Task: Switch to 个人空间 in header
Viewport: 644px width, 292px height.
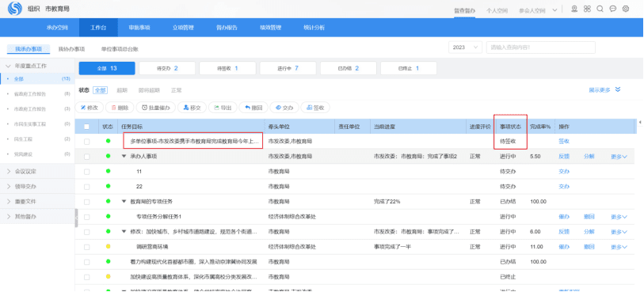Action: pyautogui.click(x=497, y=10)
